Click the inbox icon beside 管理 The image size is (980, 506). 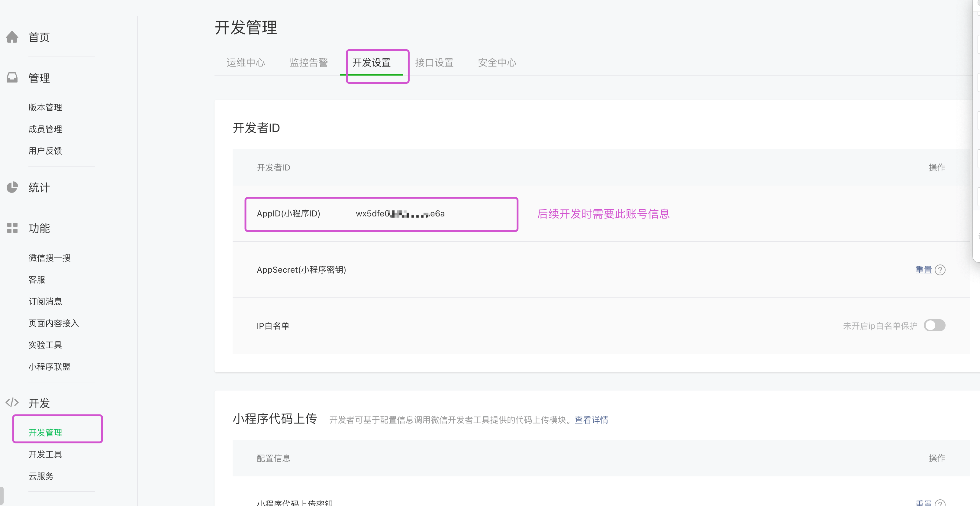12,78
